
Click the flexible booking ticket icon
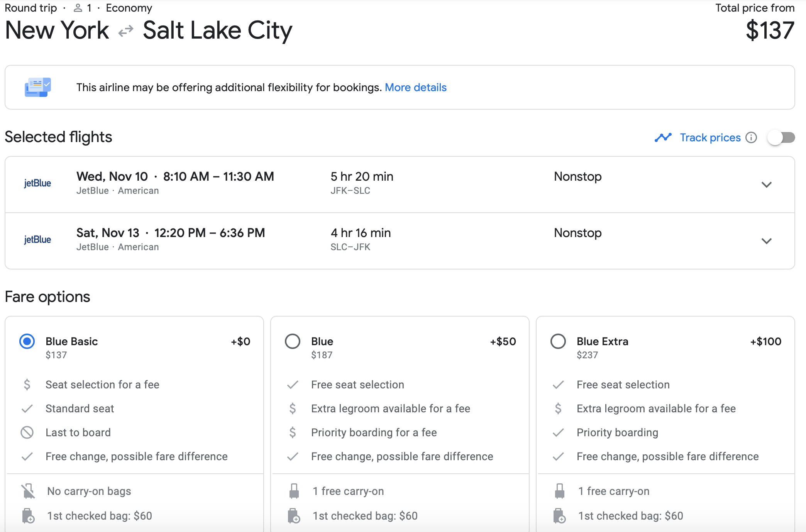37,87
